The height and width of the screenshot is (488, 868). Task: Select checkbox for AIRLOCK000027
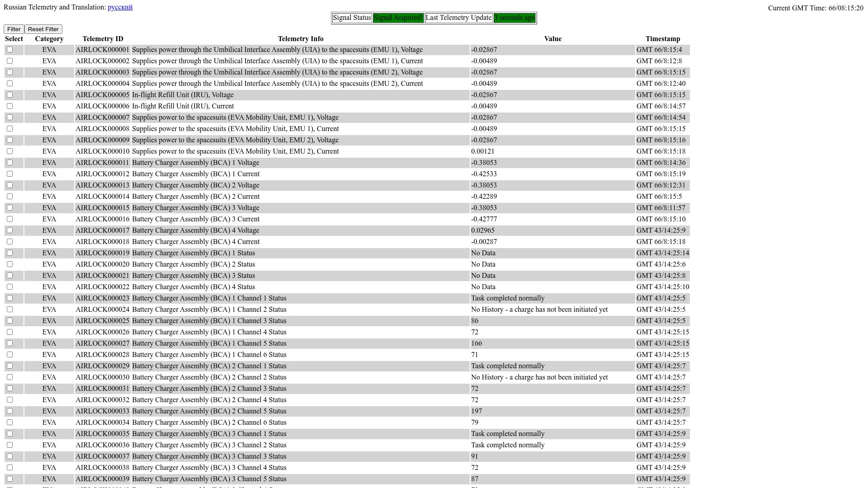click(9, 343)
